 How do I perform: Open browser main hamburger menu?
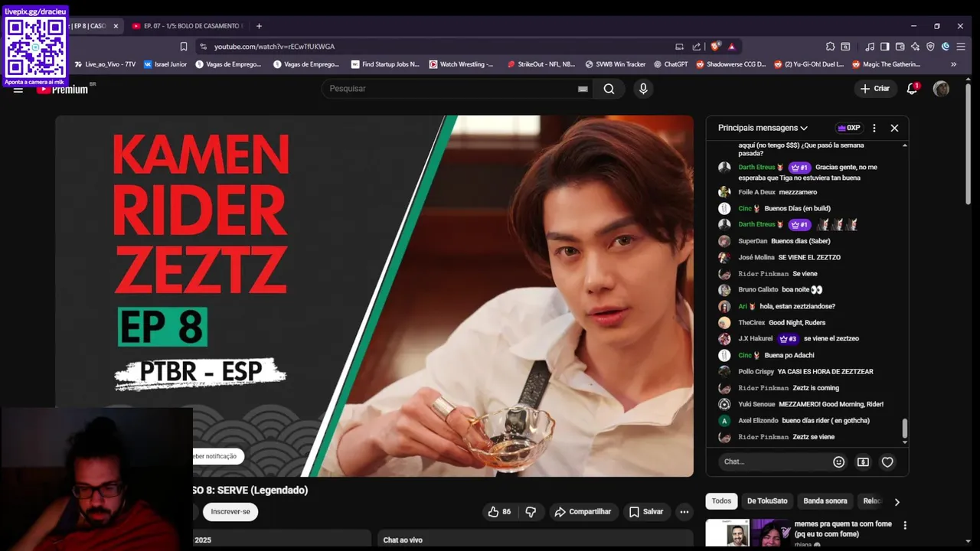coord(962,47)
